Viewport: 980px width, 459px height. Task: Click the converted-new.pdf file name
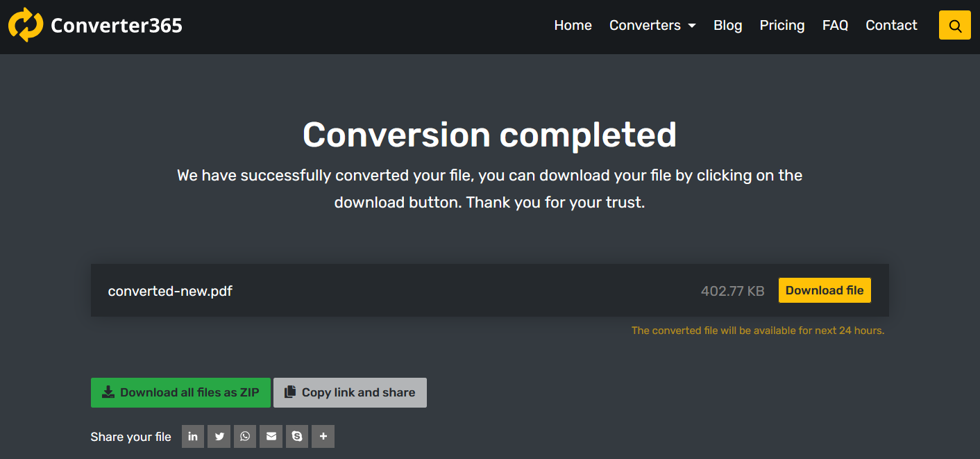point(170,291)
